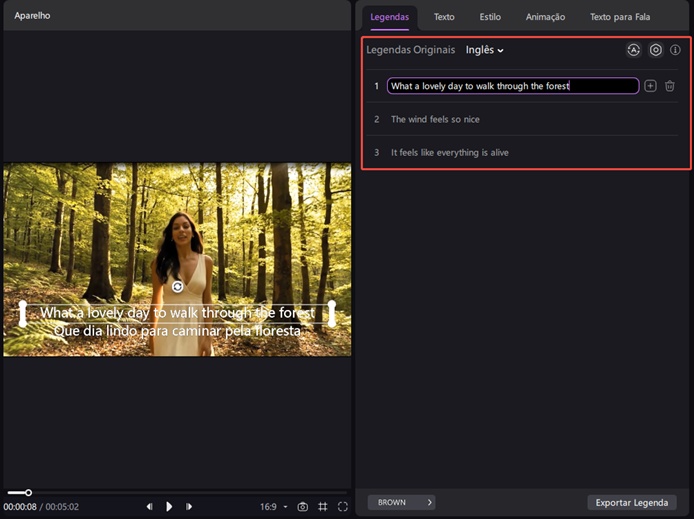Toggle the grid overlay icon below the preview
This screenshot has height=519, width=694.
tap(322, 507)
